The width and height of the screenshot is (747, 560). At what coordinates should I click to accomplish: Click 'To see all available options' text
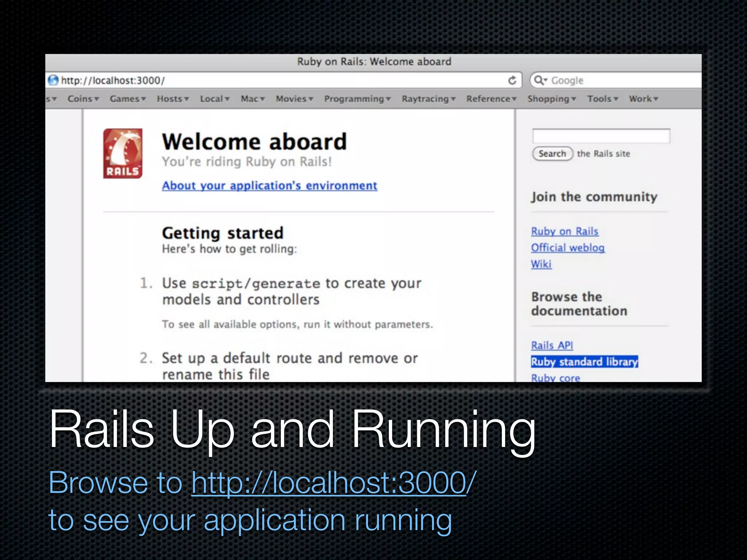pos(297,324)
